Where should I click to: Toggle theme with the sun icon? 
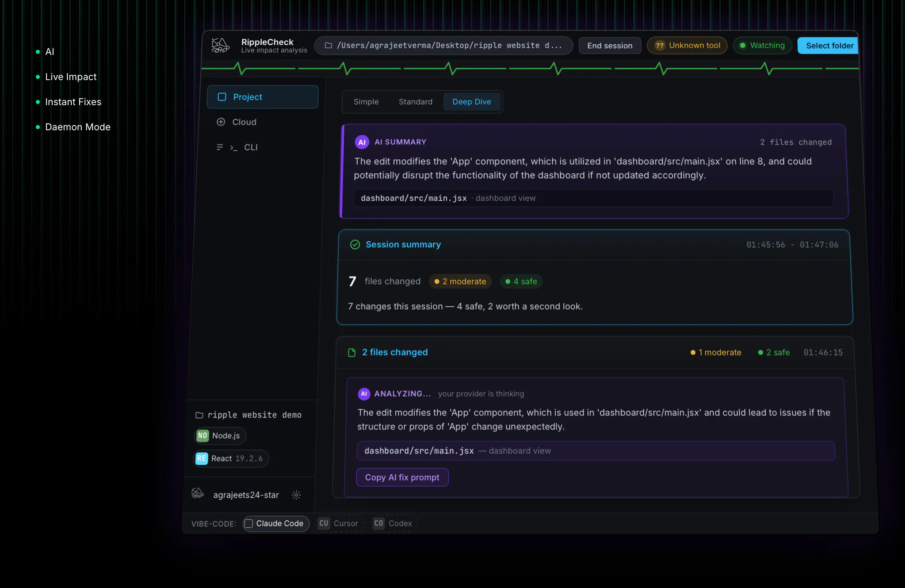click(296, 495)
